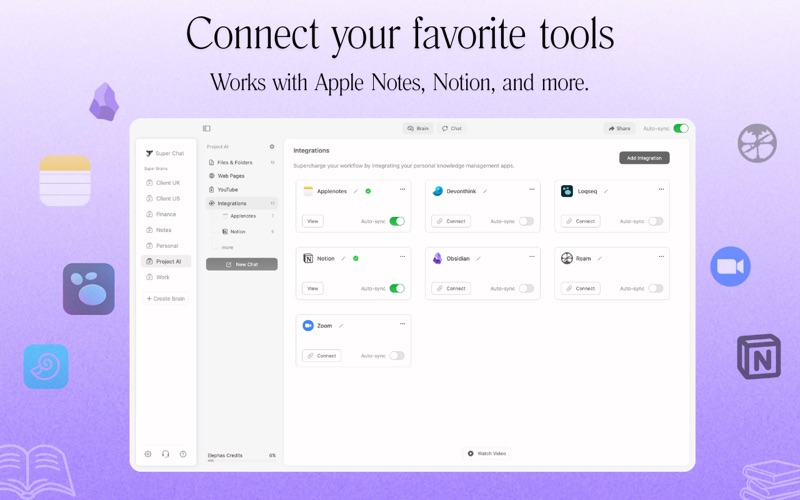Screen dimensions: 800x500
Task: Edit the Applenotes integration name pencil
Action: (x=356, y=191)
